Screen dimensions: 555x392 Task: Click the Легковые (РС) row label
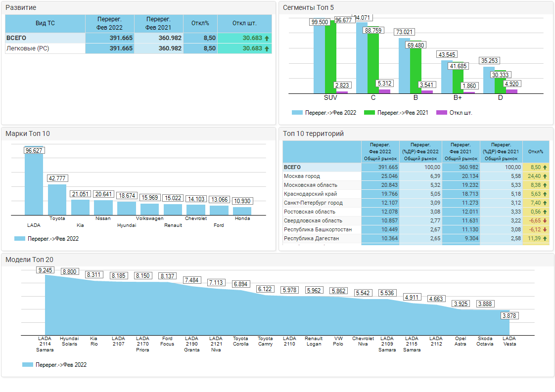tap(28, 48)
